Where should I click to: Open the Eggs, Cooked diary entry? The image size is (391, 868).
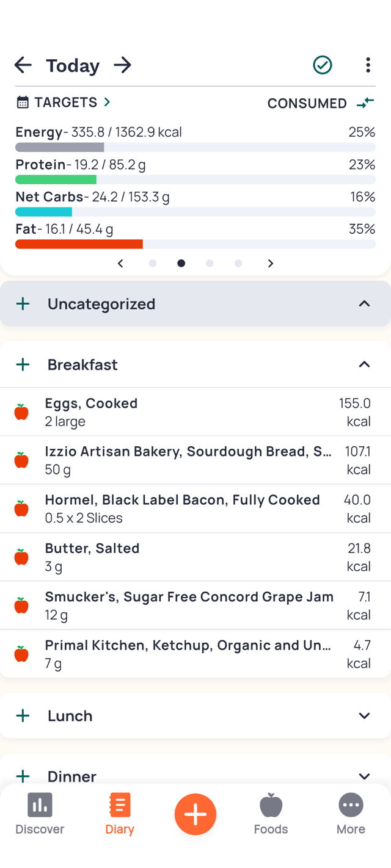pos(183,412)
